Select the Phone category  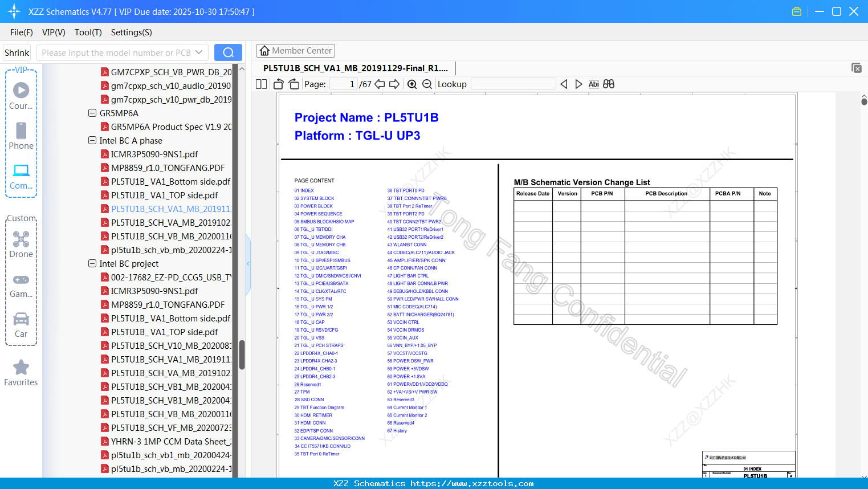[x=21, y=136]
